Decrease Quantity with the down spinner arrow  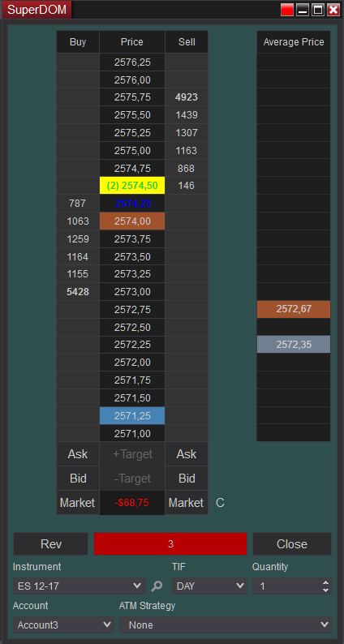point(325,590)
